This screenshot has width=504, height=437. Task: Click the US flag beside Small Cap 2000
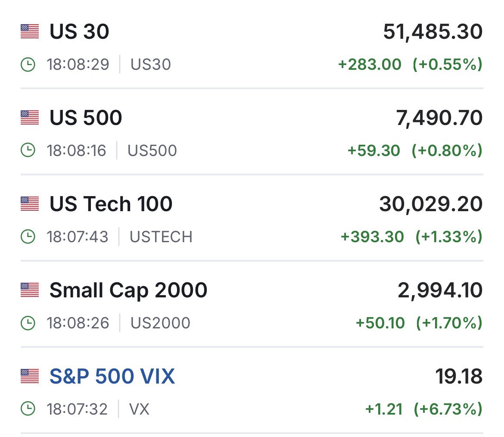pos(30,290)
